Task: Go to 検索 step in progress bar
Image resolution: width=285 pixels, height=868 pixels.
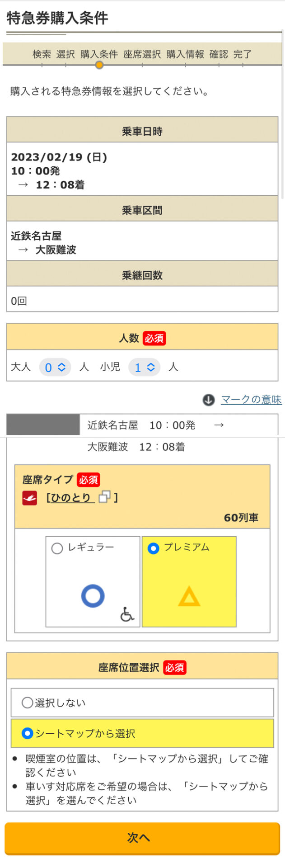Action: 42,54
